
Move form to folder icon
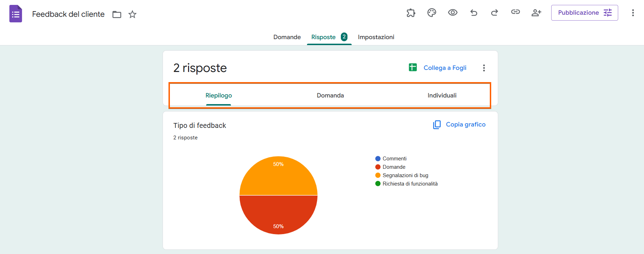[x=117, y=14]
